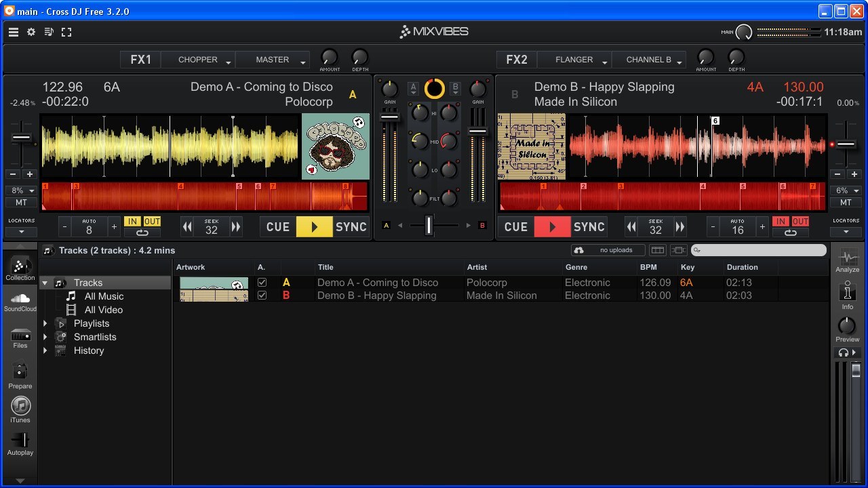Viewport: 868px width, 488px height.
Task: Play deck B with red play button
Action: [552, 227]
